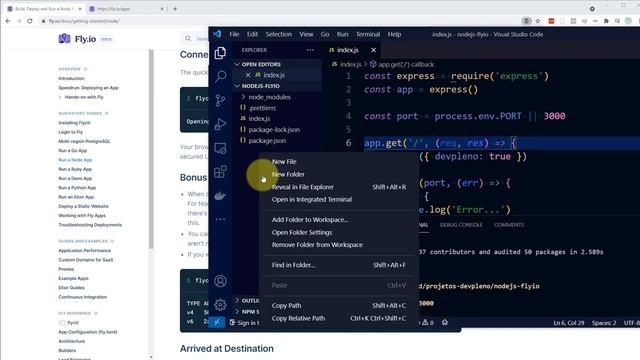This screenshot has width=640, height=360.
Task: Open the Extensions view icon
Action: click(x=220, y=171)
